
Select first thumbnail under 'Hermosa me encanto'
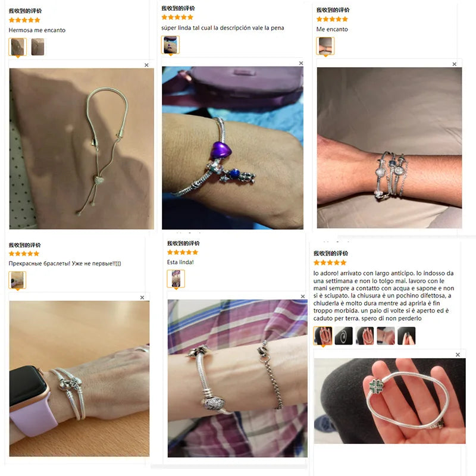click(18, 47)
